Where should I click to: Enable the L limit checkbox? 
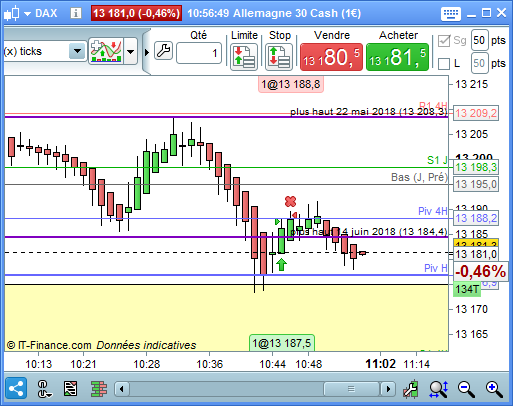[x=444, y=63]
